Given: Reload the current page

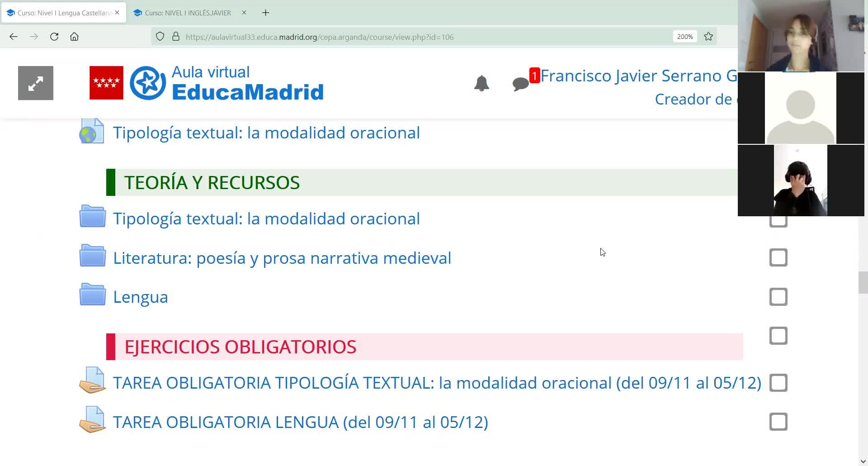Looking at the screenshot, I should pyautogui.click(x=54, y=37).
